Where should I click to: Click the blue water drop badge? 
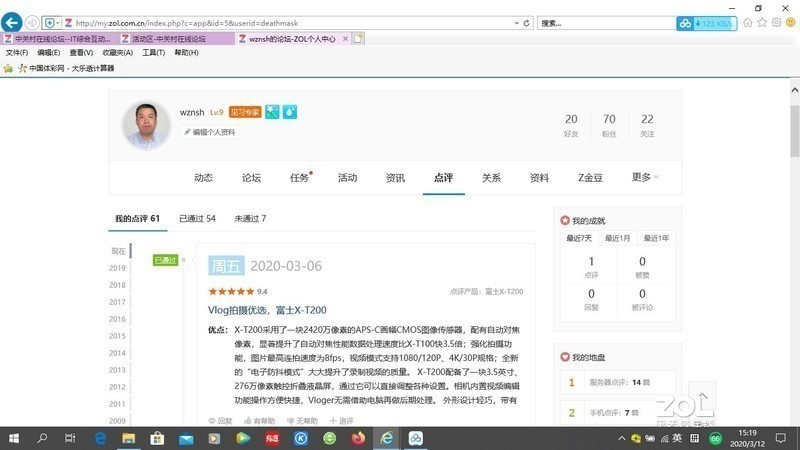pyautogui.click(x=290, y=112)
